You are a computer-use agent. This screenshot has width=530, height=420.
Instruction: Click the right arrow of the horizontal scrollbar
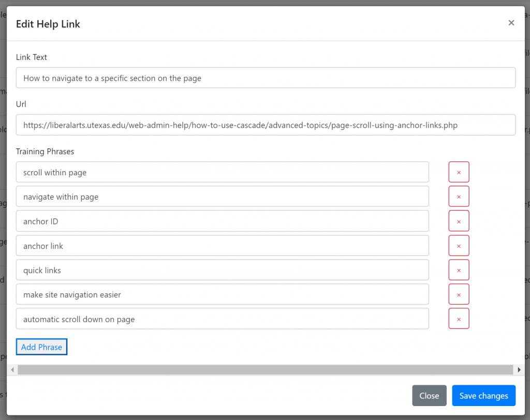[x=519, y=369]
